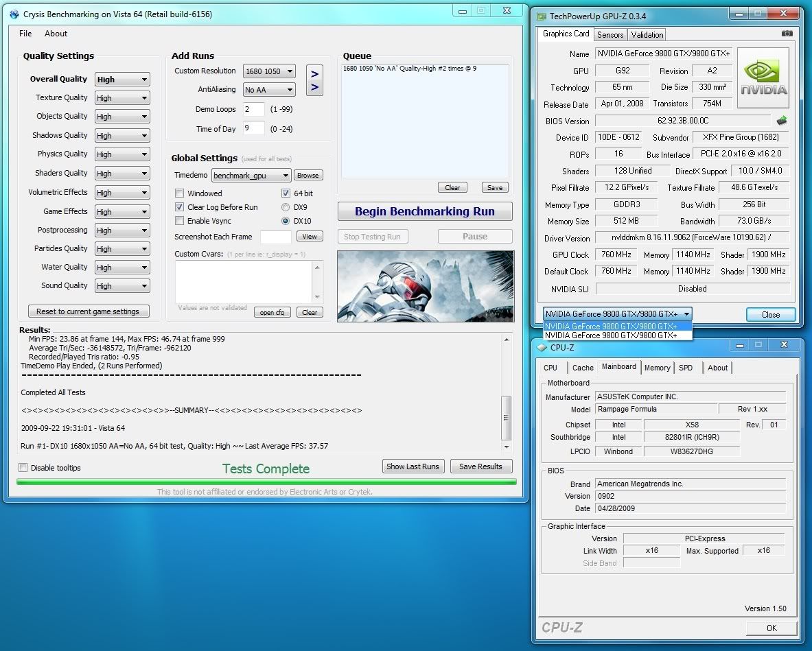Viewport: 812px width, 651px height.
Task: Click OK in CPU-Z window
Action: coord(771,628)
